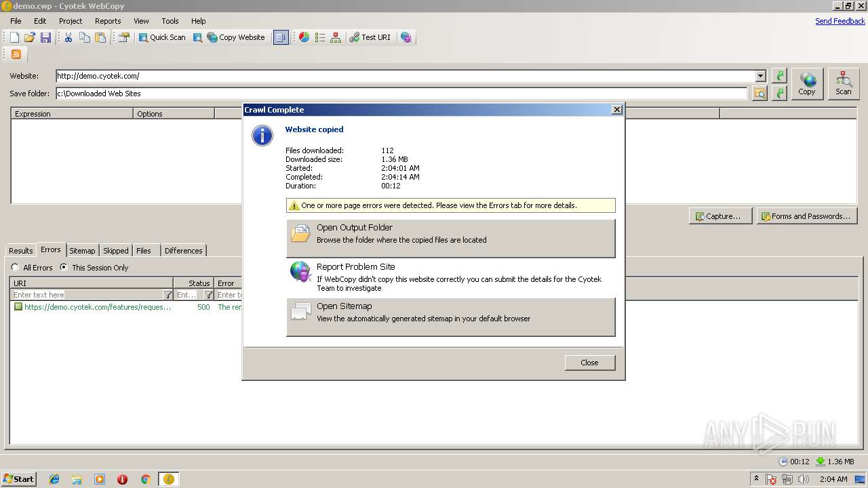Click the volume speaker tray icon

(x=804, y=479)
